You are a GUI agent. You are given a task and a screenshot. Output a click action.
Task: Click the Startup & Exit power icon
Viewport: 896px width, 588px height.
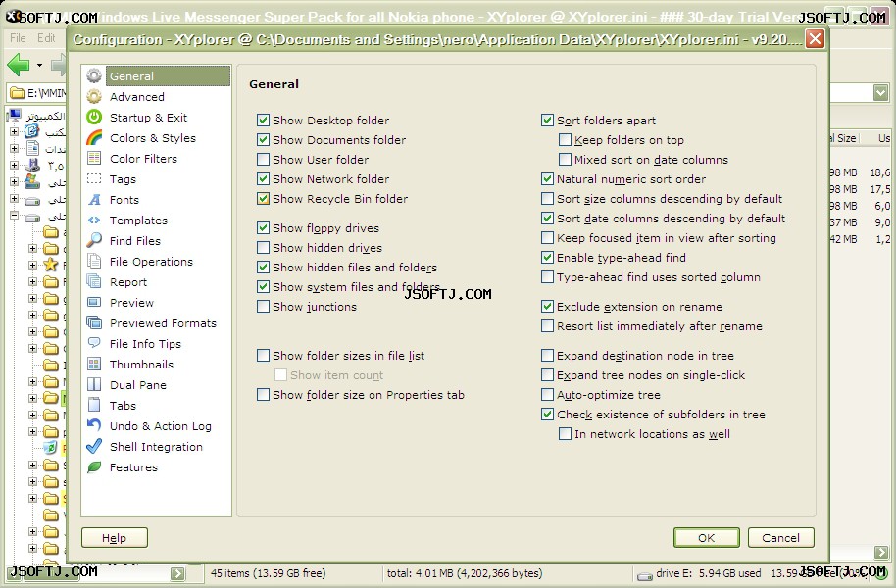(x=94, y=118)
